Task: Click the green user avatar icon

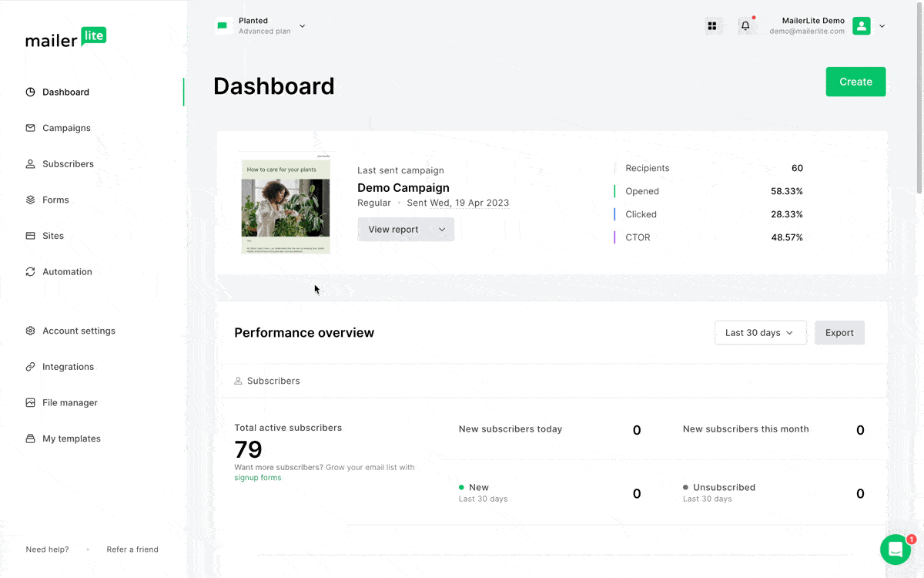Action: (862, 26)
